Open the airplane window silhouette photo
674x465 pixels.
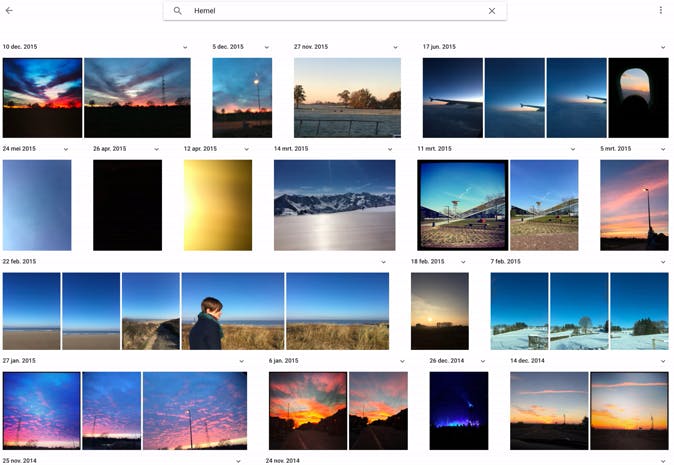[638, 98]
